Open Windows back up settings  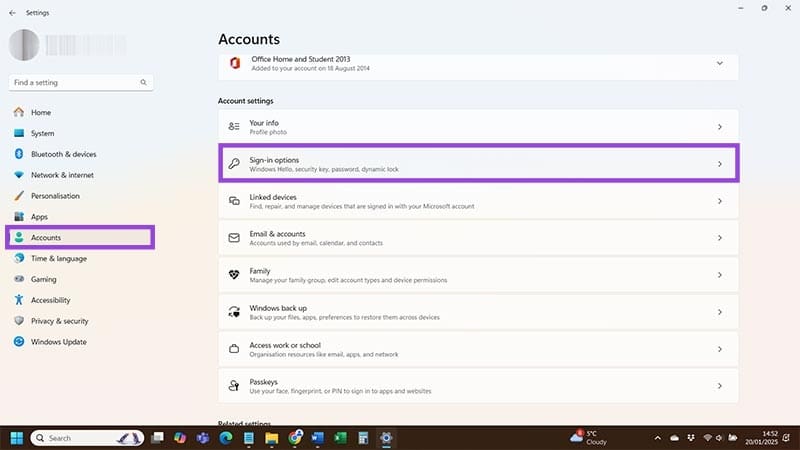click(478, 312)
